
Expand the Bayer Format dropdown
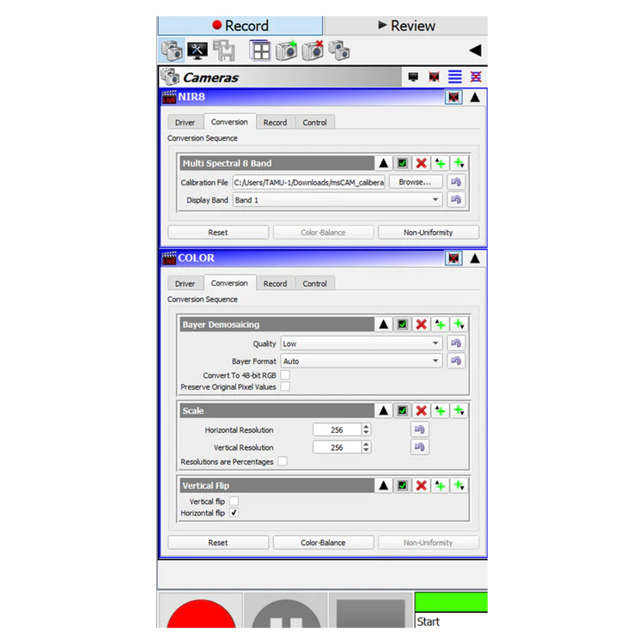[x=361, y=361]
